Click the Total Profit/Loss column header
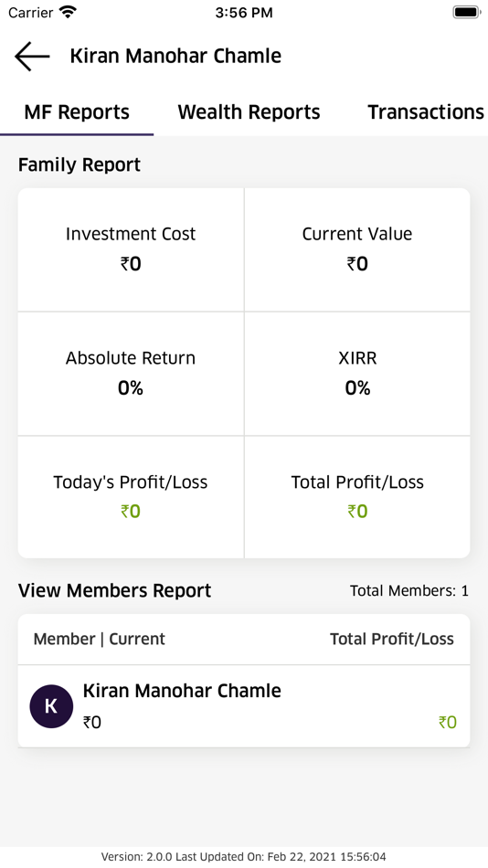Viewport: 488px width, 868px height. pos(392,639)
